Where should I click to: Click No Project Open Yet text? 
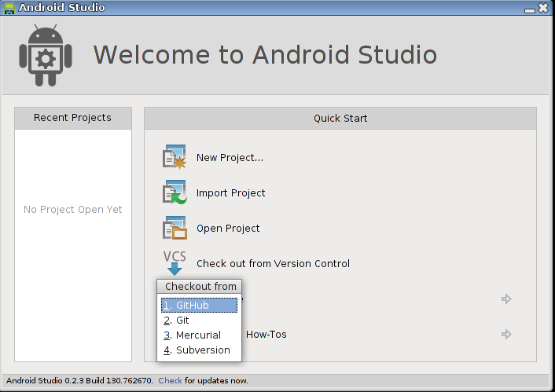point(73,210)
